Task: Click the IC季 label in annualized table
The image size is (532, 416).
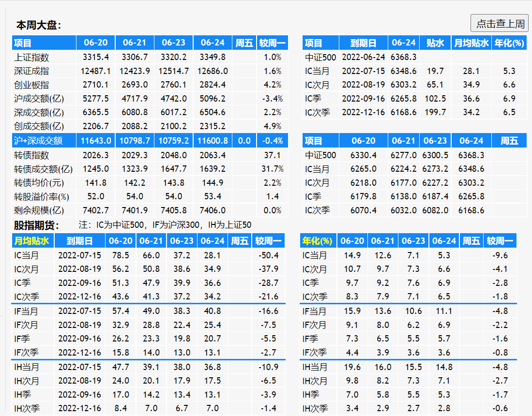Action: click(x=310, y=283)
